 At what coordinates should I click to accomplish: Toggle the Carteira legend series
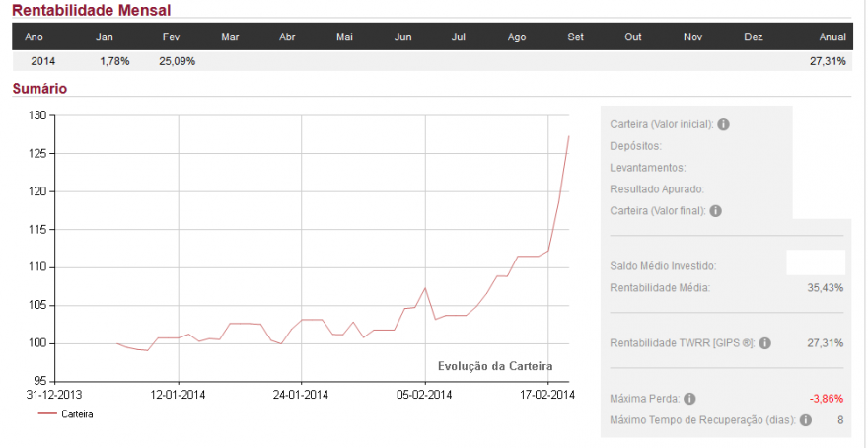point(66,414)
